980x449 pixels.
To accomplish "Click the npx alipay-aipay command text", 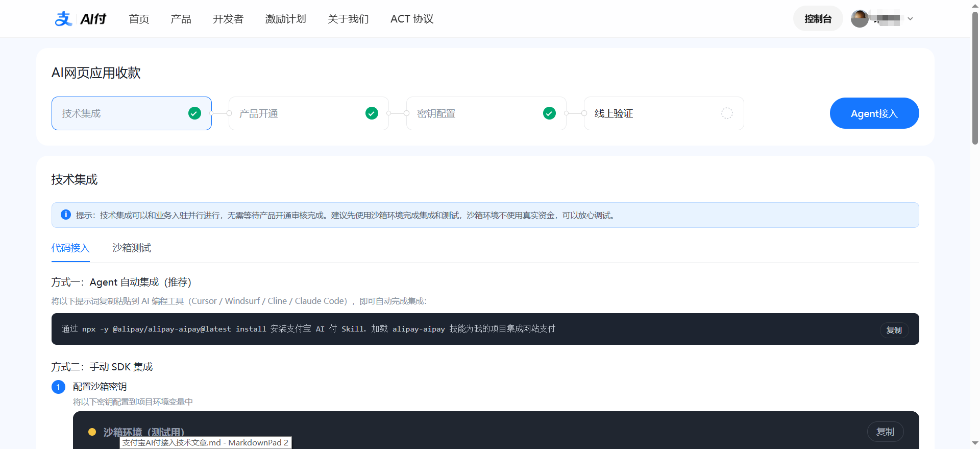I will (308, 329).
